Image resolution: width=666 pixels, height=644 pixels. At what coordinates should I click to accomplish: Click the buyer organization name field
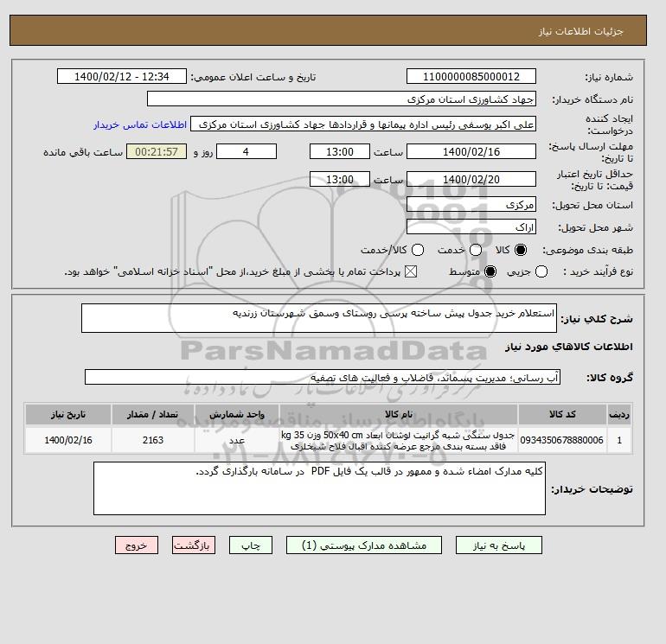[x=342, y=99]
